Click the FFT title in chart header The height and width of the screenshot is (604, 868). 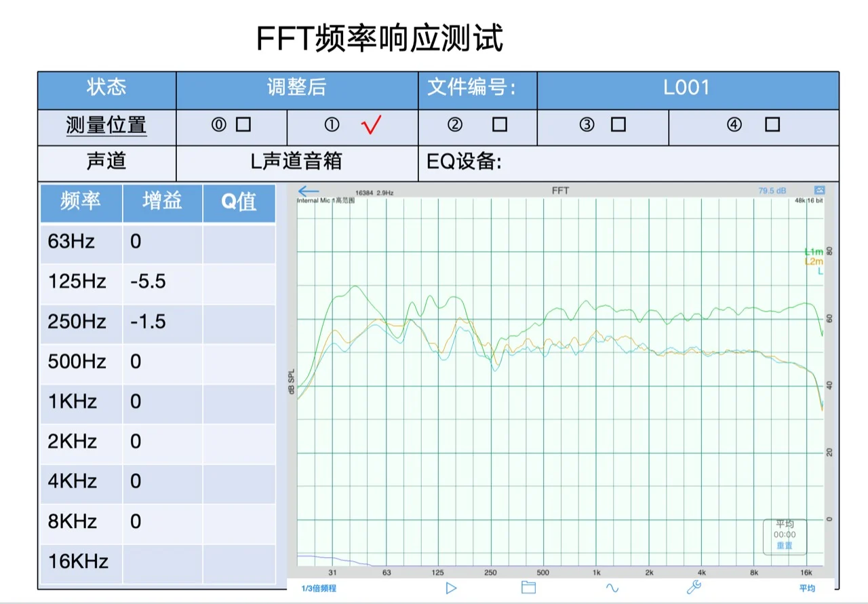click(560, 191)
